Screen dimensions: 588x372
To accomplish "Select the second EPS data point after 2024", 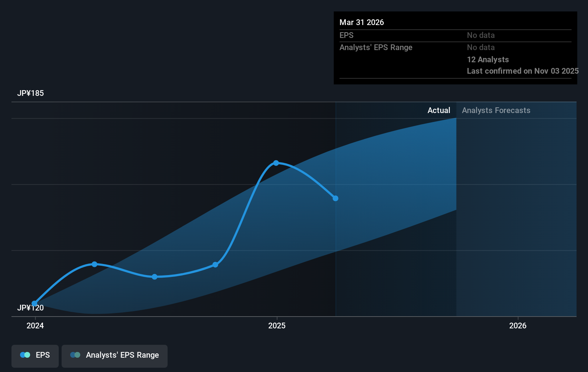I will point(95,264).
